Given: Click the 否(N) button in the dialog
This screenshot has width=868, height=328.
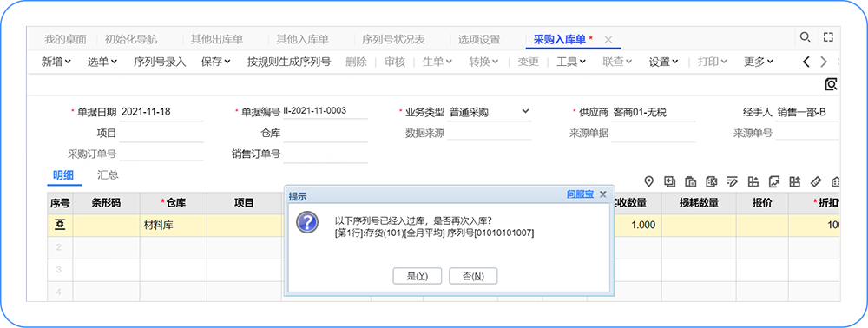Looking at the screenshot, I should coord(473,276).
